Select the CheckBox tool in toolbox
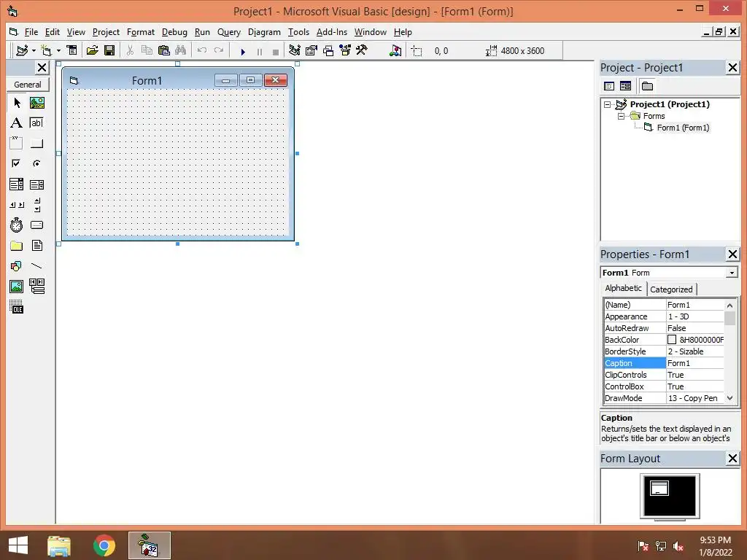Viewport: 747px width, 560px height. (x=16, y=163)
